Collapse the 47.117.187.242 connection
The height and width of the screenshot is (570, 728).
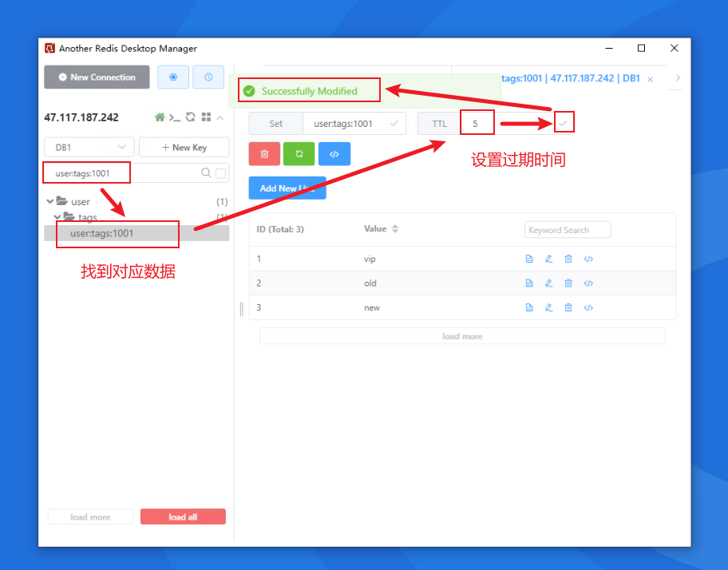[220, 117]
